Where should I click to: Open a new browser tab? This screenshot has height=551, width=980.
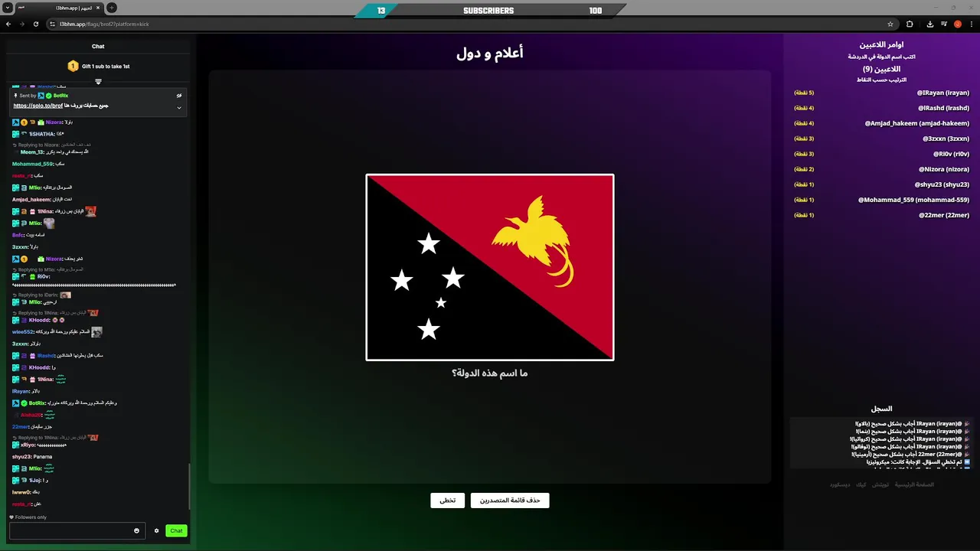click(x=112, y=8)
